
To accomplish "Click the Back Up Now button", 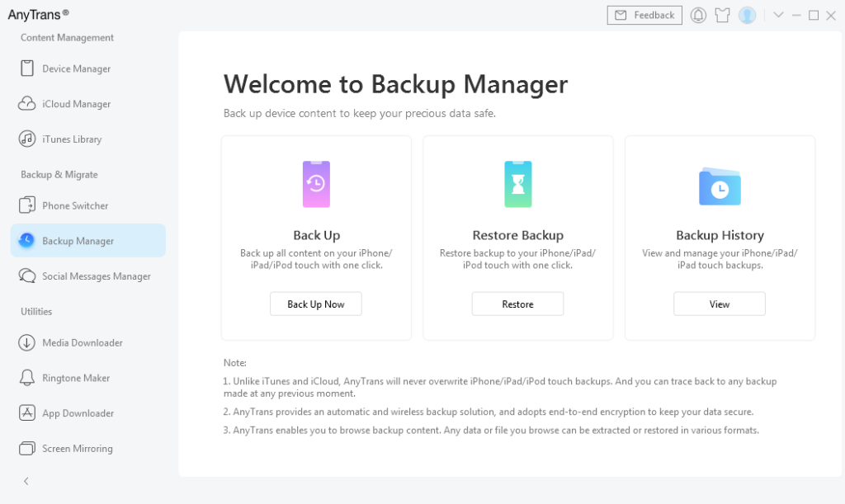I will tap(316, 304).
